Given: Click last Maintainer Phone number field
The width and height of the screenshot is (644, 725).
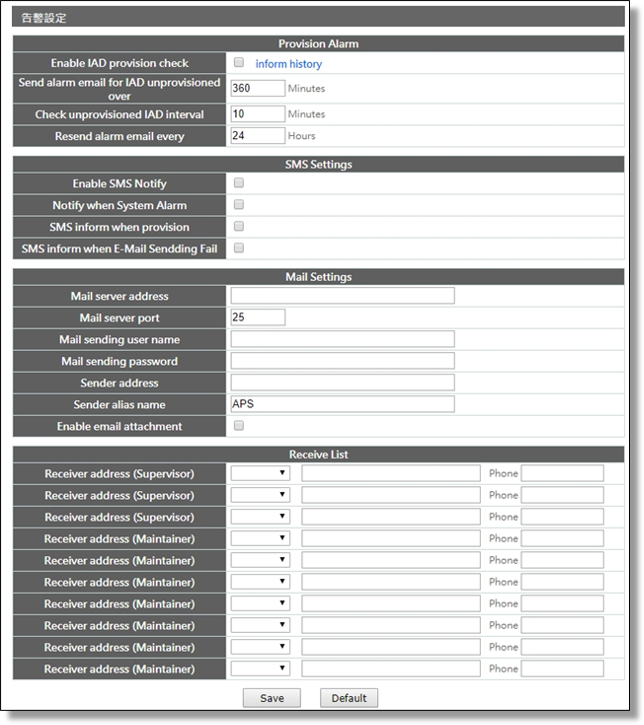Looking at the screenshot, I should click(x=562, y=669).
